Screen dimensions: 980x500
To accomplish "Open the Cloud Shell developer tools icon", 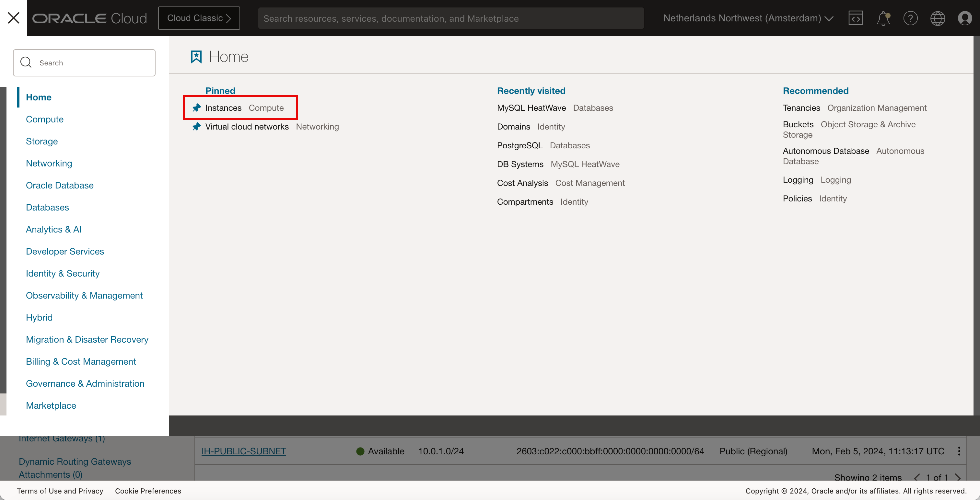I will [x=855, y=18].
